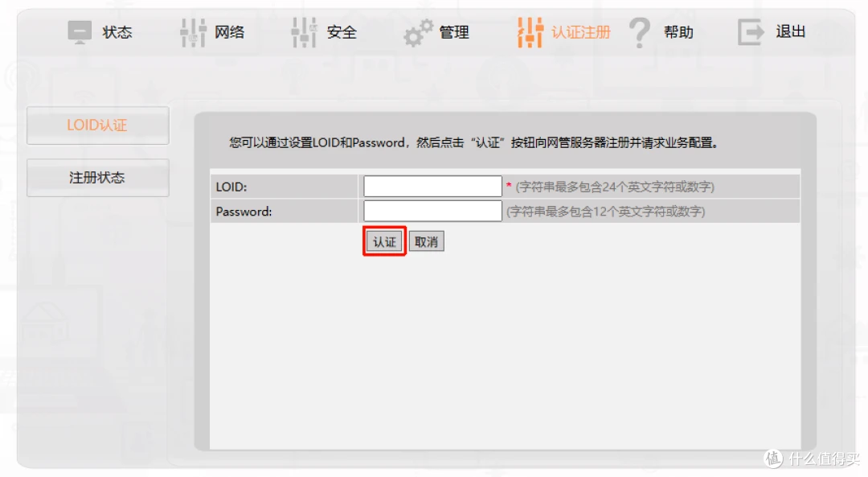Focus the LOID input field

tap(433, 186)
